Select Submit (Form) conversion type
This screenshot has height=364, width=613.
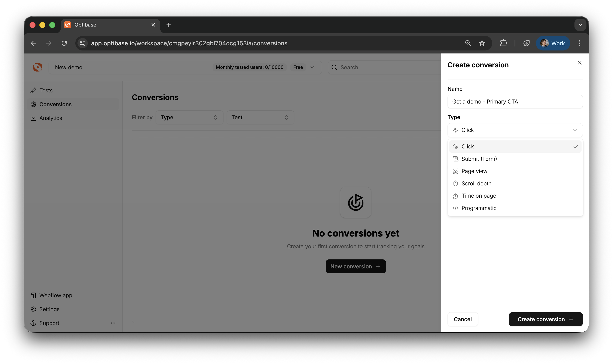pos(479,159)
